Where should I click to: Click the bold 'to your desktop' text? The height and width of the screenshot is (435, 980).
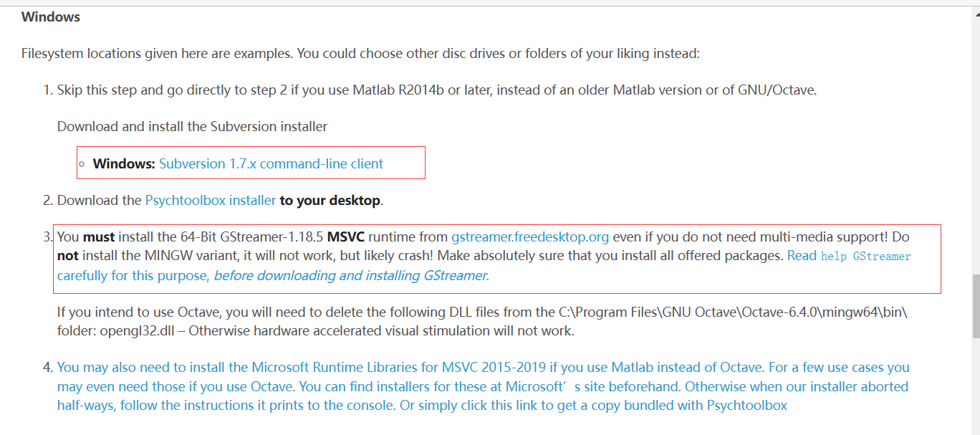pyautogui.click(x=330, y=201)
